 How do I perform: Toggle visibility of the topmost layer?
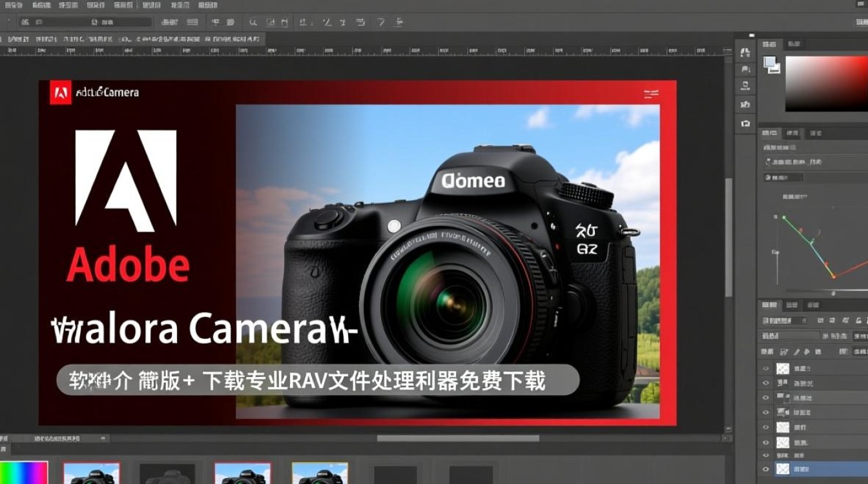pos(767,369)
